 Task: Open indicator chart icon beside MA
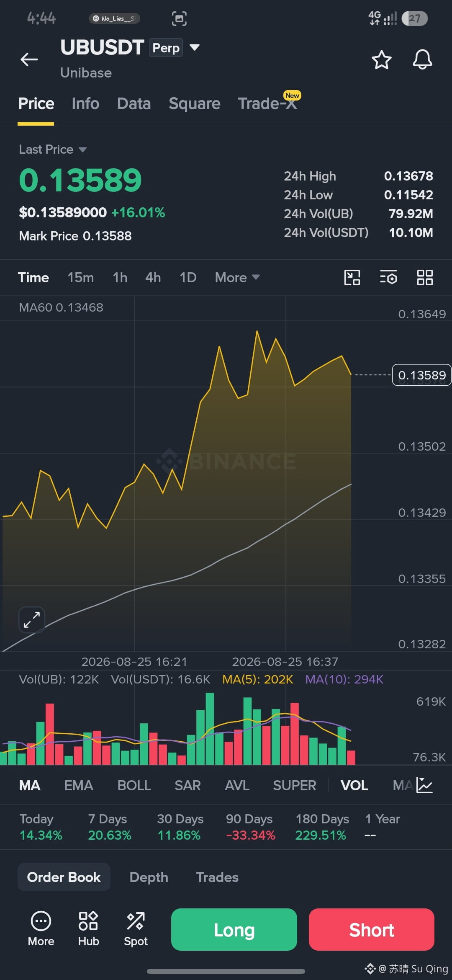(x=424, y=785)
